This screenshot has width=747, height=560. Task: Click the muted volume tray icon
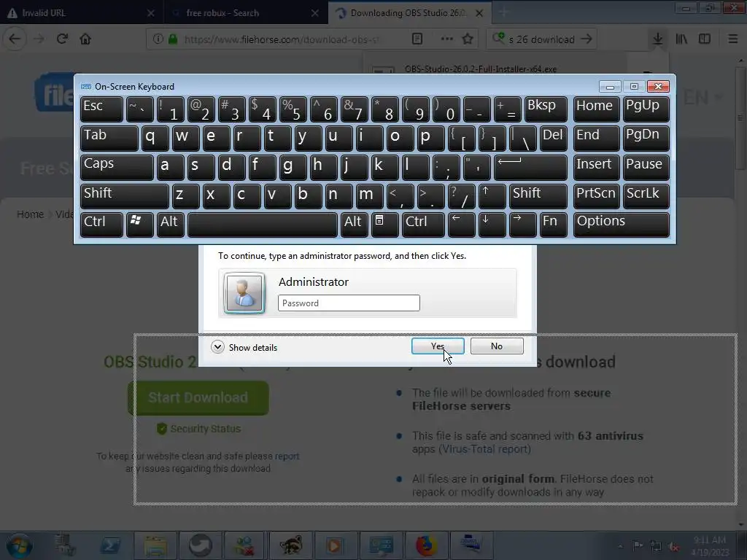click(673, 545)
